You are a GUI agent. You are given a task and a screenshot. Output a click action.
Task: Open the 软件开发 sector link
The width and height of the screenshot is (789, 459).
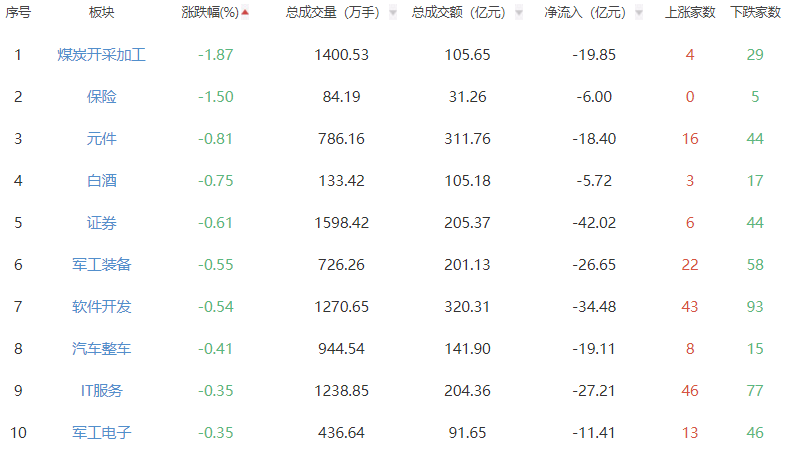coord(101,307)
